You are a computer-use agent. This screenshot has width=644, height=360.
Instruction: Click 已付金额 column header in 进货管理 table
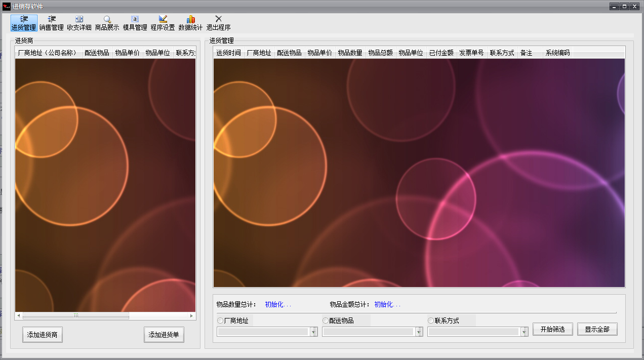(441, 53)
